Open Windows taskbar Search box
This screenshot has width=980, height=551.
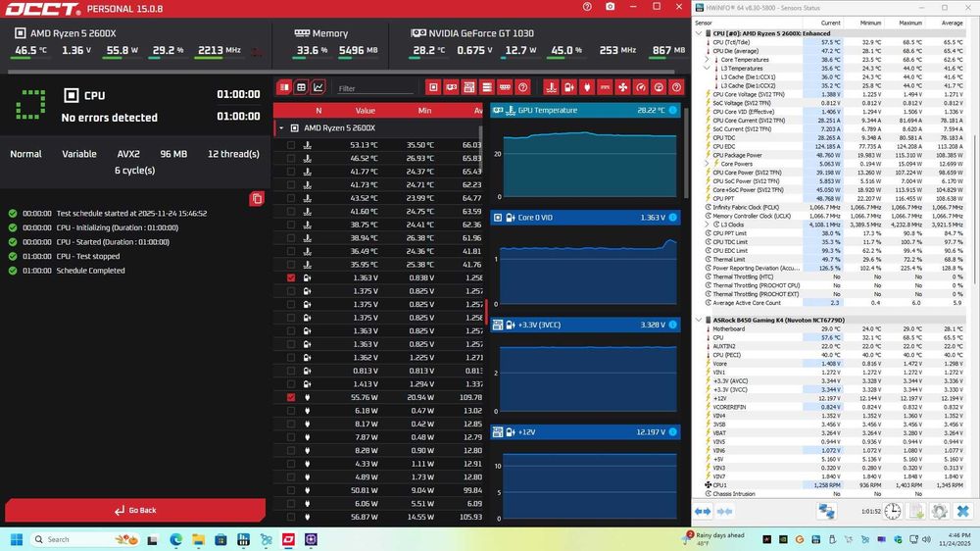click(x=84, y=539)
